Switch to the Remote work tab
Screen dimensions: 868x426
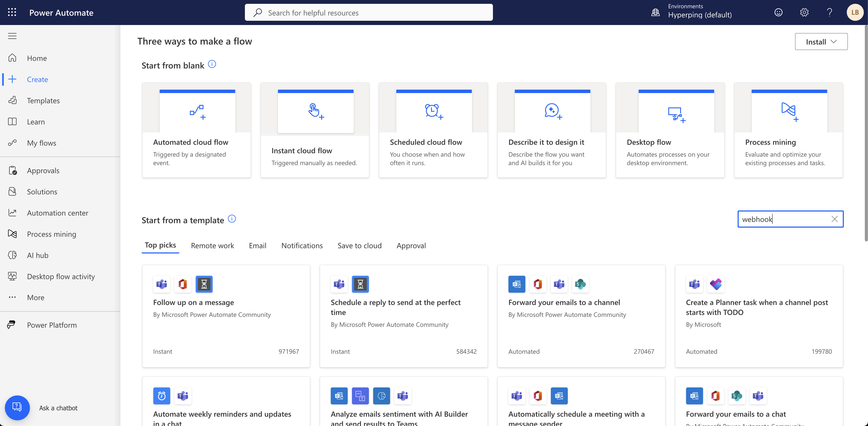click(212, 245)
